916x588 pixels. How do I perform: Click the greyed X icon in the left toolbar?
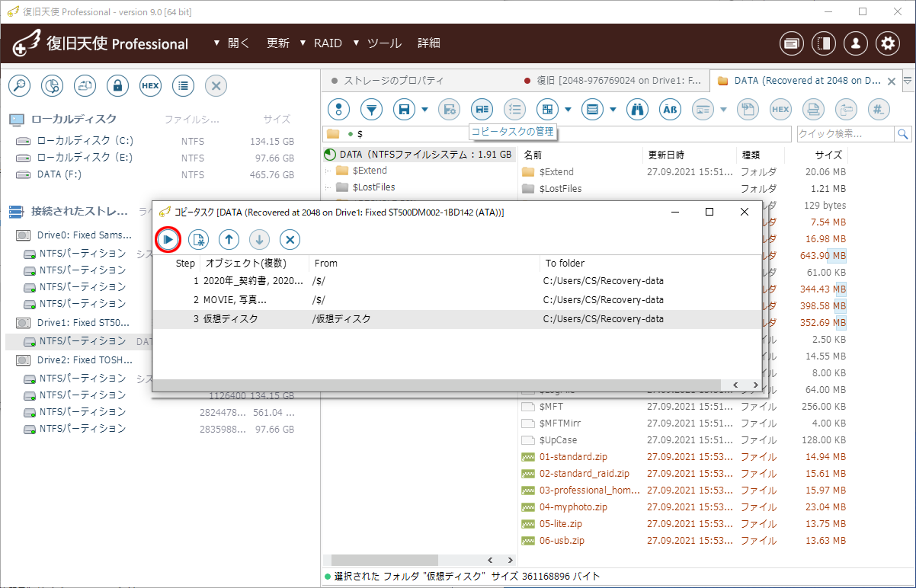click(x=216, y=86)
